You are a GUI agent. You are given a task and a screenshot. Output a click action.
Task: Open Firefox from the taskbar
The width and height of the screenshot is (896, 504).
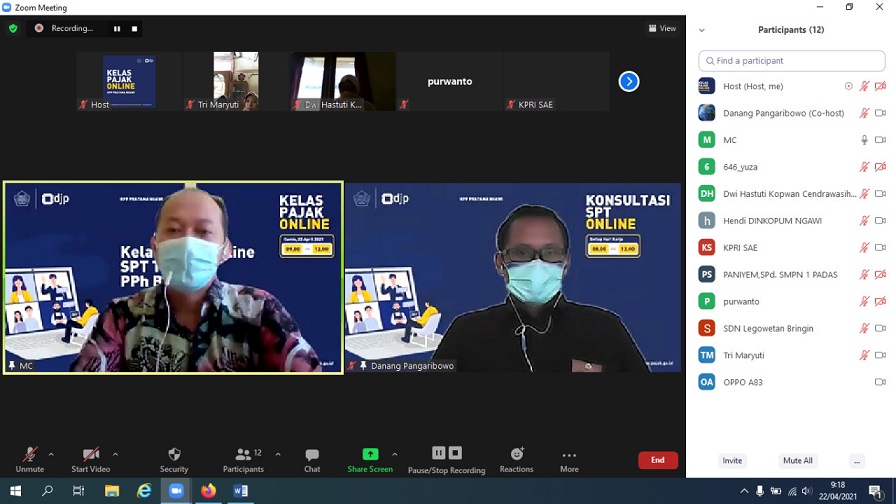pyautogui.click(x=208, y=491)
